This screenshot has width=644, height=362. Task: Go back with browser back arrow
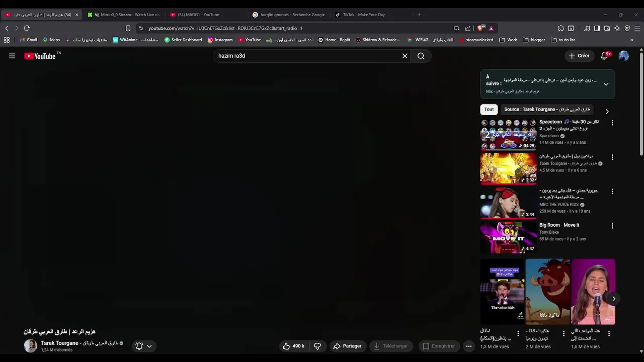7,28
